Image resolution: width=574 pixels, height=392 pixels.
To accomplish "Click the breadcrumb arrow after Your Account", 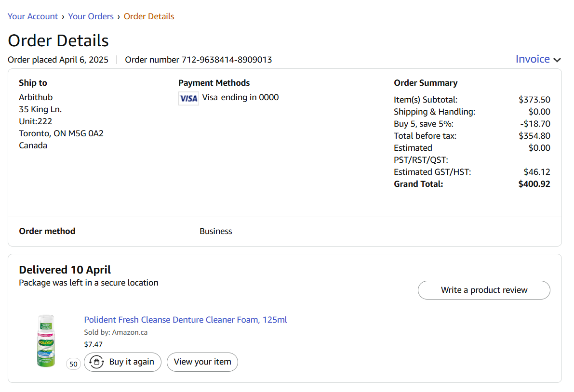I will tap(62, 16).
